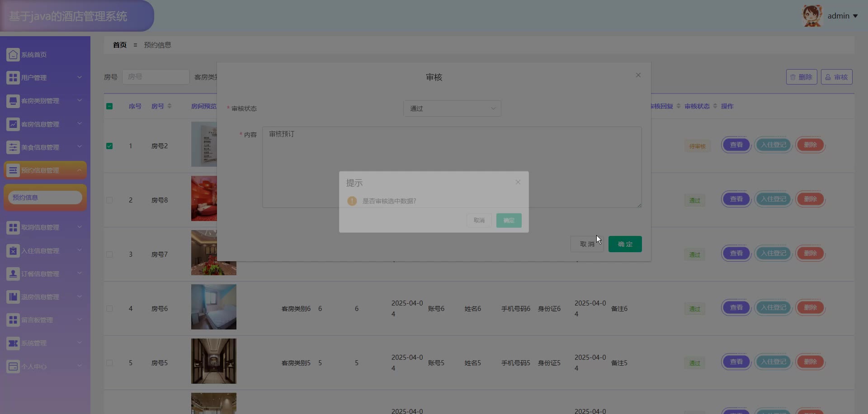The image size is (868, 414).
Task: Click the red 删除 button for row 房号7
Action: click(811, 254)
